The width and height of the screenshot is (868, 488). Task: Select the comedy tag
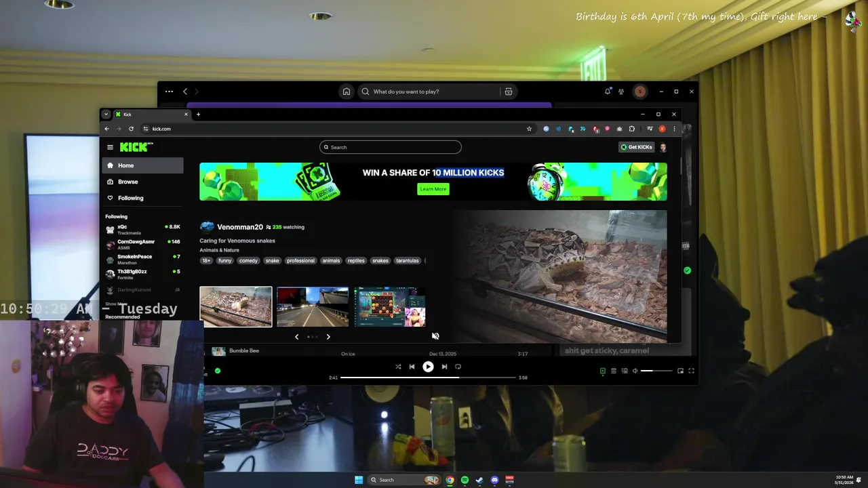click(248, 260)
